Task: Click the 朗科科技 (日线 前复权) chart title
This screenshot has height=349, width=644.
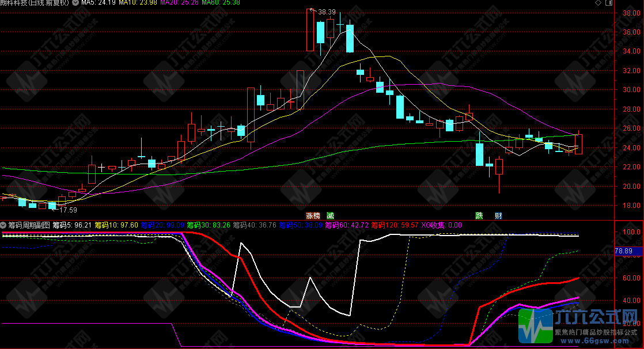Action: [x=36, y=3]
